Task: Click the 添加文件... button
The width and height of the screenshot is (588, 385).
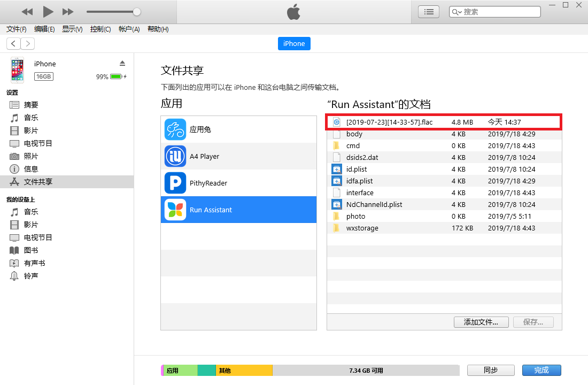Action: 481,322
